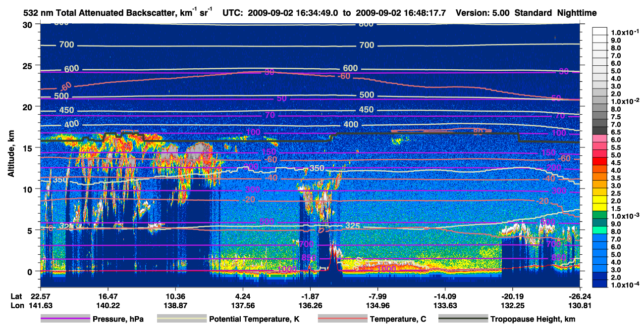Image resolution: width=644 pixels, height=330 pixels.
Task: Click the '350' contour label in the plot center
Action: point(317,169)
